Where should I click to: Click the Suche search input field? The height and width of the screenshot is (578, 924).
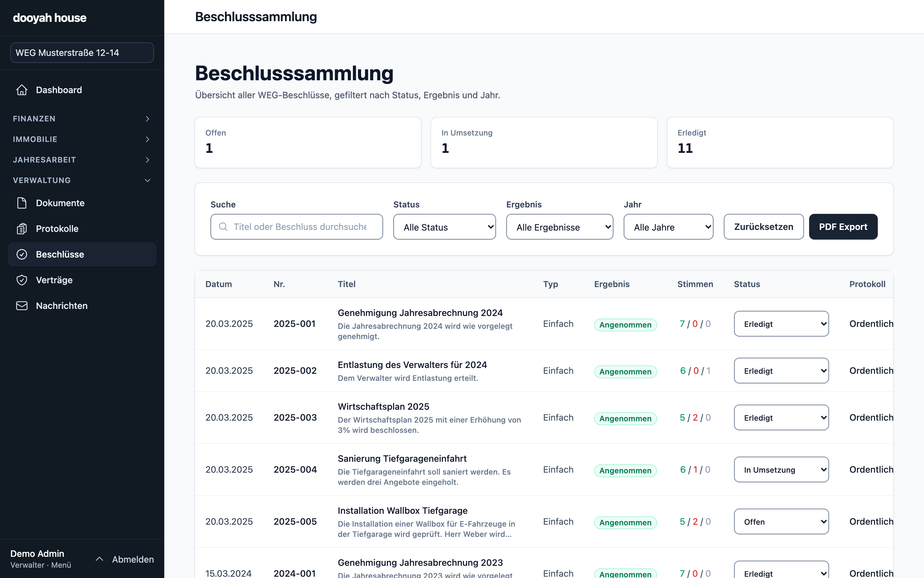coord(297,227)
